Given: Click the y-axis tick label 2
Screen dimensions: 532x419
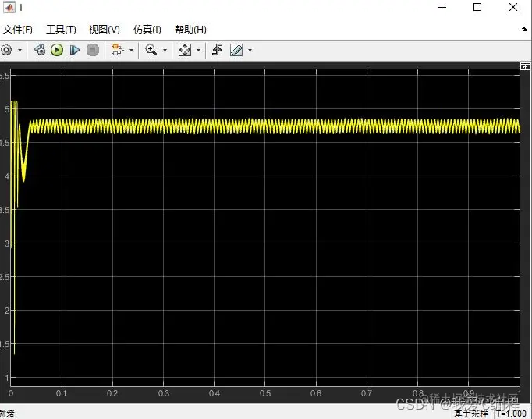Looking at the screenshot, I should pos(7,311).
